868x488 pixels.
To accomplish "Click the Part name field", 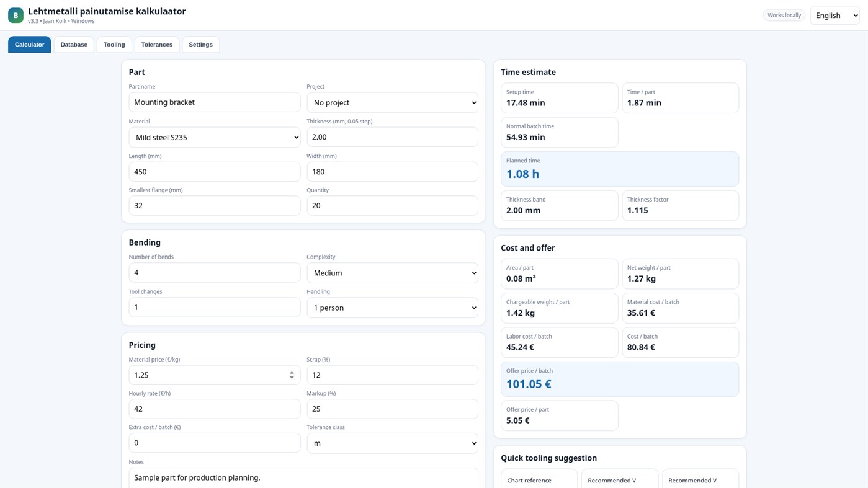I will coord(215,102).
